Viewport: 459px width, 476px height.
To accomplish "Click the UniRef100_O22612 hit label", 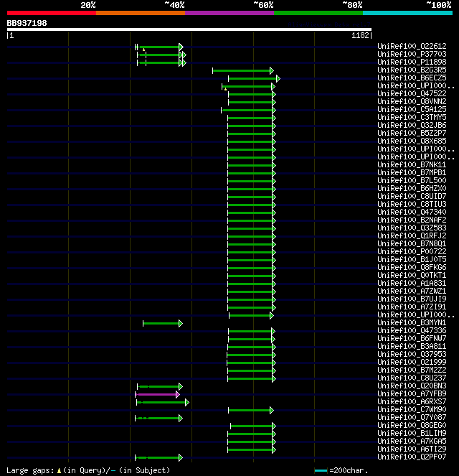I will pos(412,46).
